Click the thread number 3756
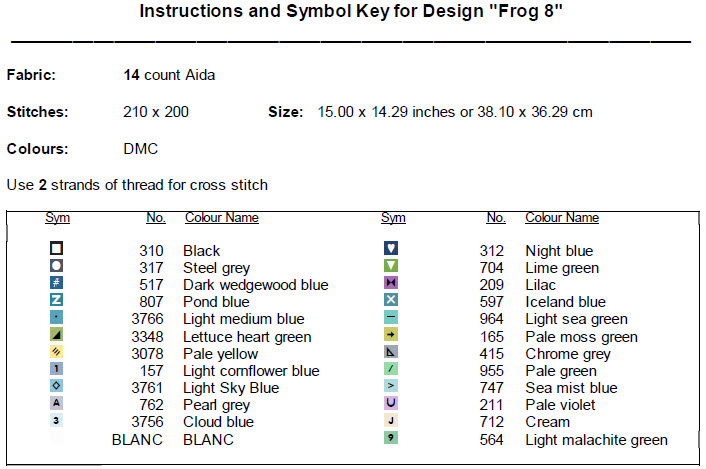This screenshot has width=706, height=469. tap(147, 422)
